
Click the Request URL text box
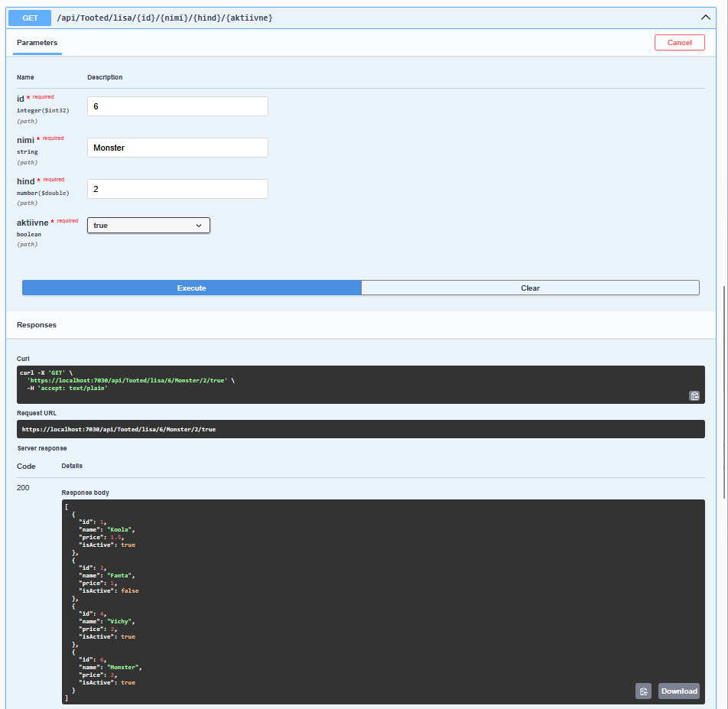coord(361,430)
